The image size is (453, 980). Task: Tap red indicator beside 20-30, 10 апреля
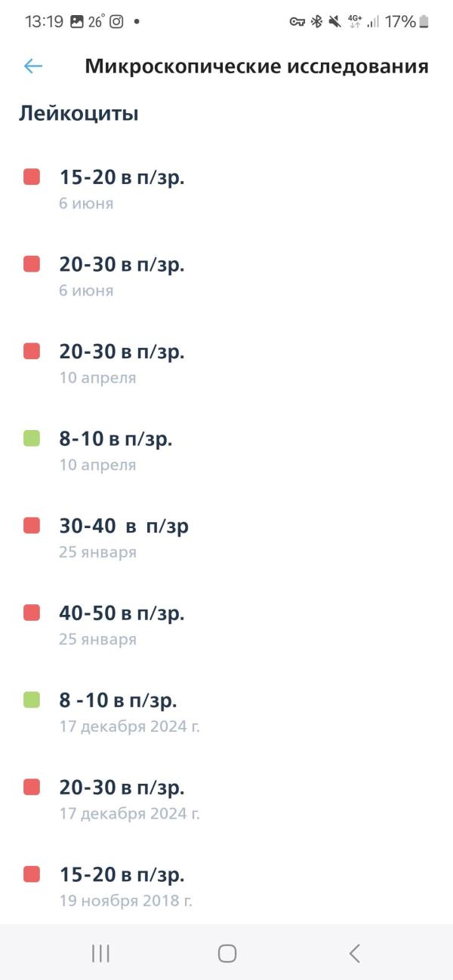click(x=32, y=351)
